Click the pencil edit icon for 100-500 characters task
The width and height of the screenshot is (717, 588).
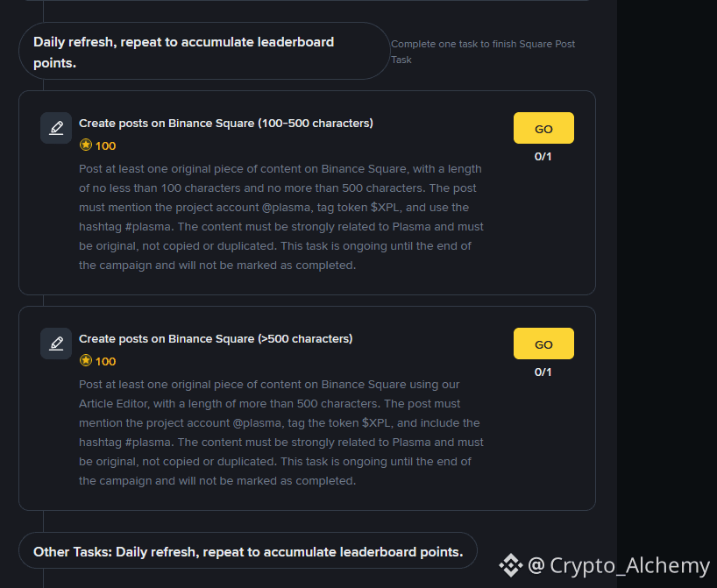click(56, 128)
